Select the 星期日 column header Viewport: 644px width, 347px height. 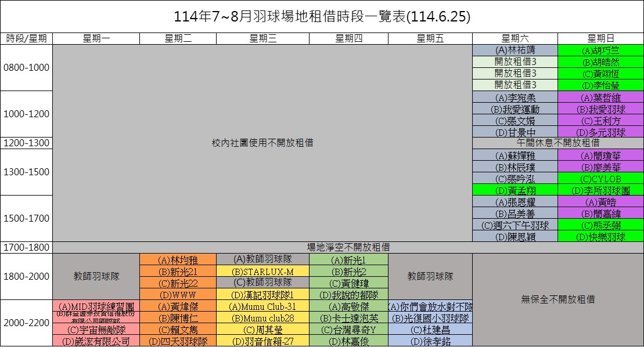click(x=600, y=38)
